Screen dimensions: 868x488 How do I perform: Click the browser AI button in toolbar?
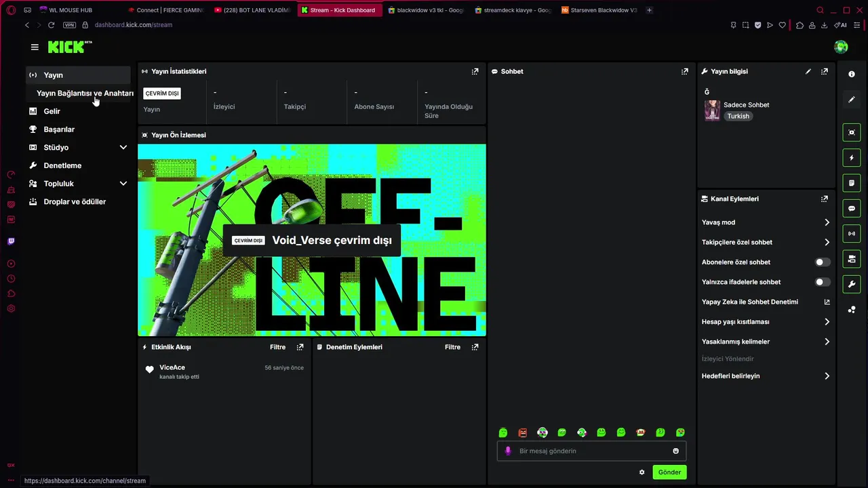click(841, 25)
